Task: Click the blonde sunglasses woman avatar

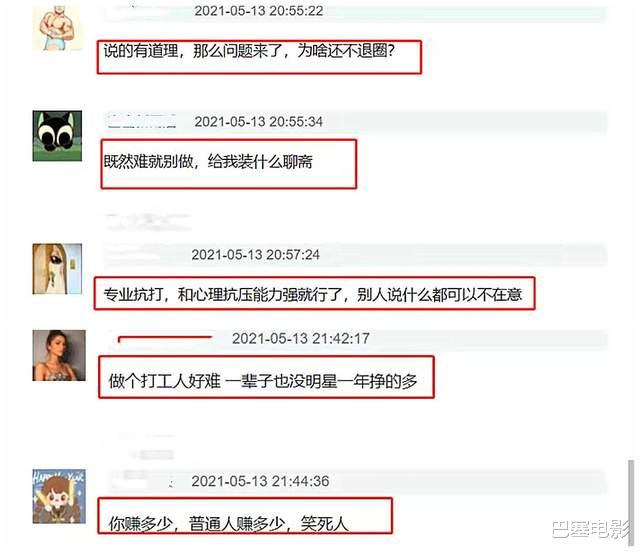Action: point(57,269)
